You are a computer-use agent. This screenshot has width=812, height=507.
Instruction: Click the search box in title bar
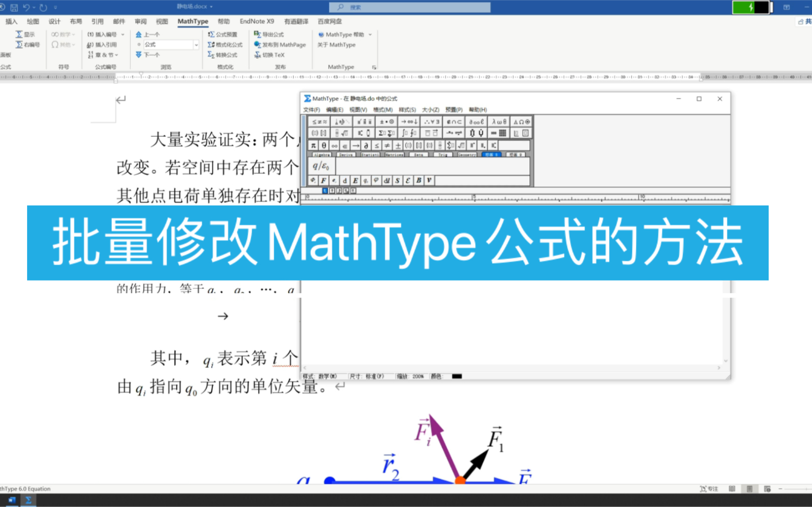click(x=410, y=7)
